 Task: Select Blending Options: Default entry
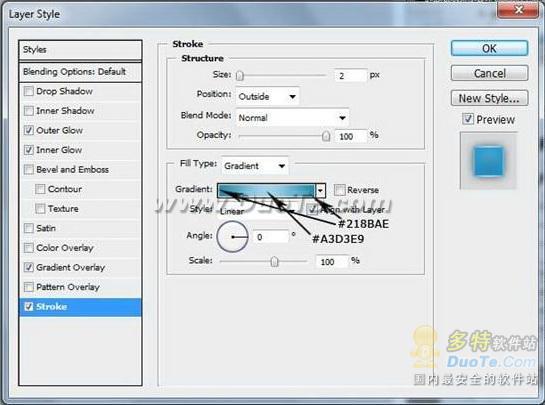coord(80,72)
